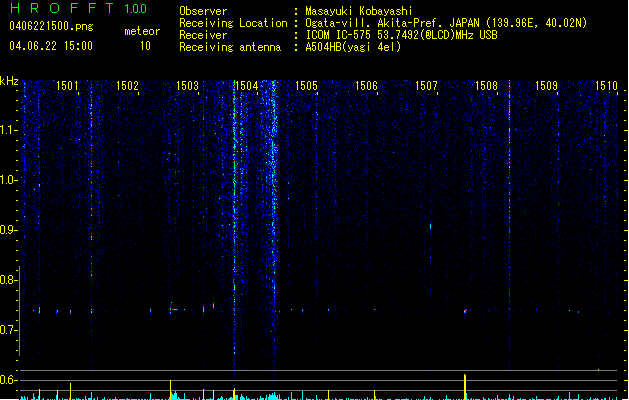Viewport: 629px width, 400px height.
Task: Click the meteor count value 10
Action: point(145,46)
